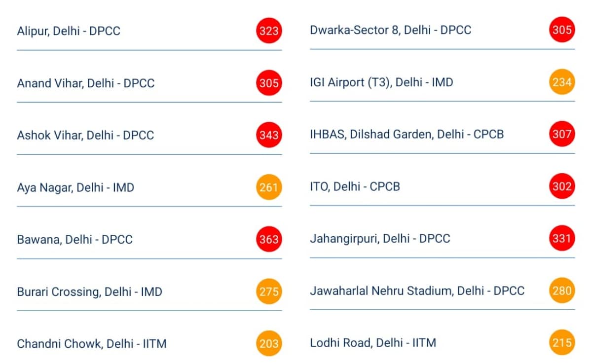Open Anand Vihar, Delhi - DPCC station

pos(85,83)
